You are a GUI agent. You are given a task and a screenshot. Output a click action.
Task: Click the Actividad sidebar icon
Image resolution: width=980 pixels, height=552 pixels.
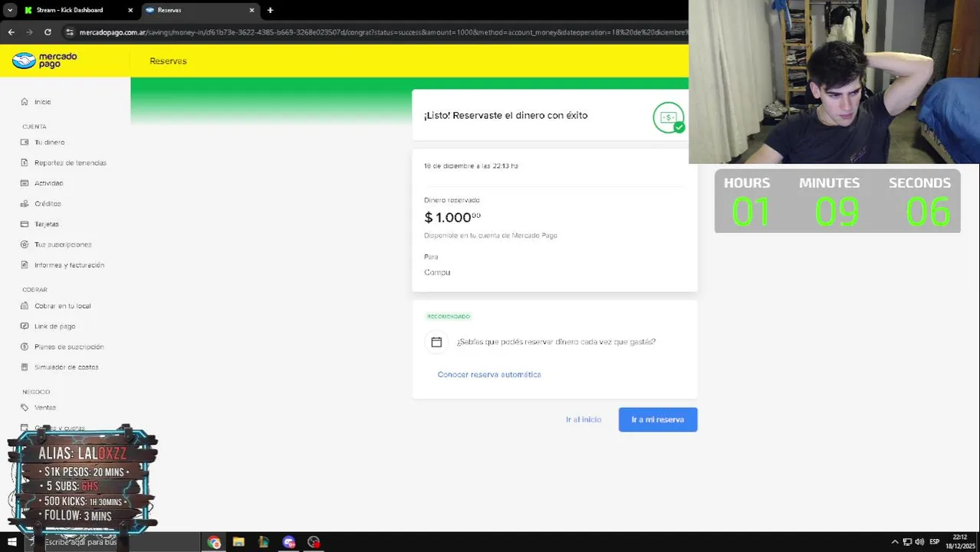(25, 183)
